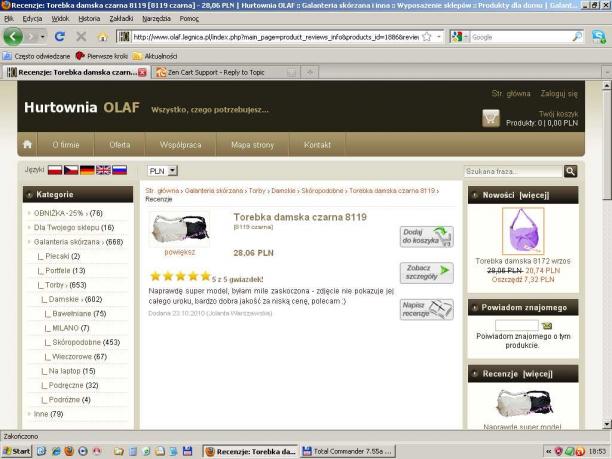Click the Google search magnifier icon
Image resolution: width=612 pixels, height=459 pixels.
click(x=577, y=37)
